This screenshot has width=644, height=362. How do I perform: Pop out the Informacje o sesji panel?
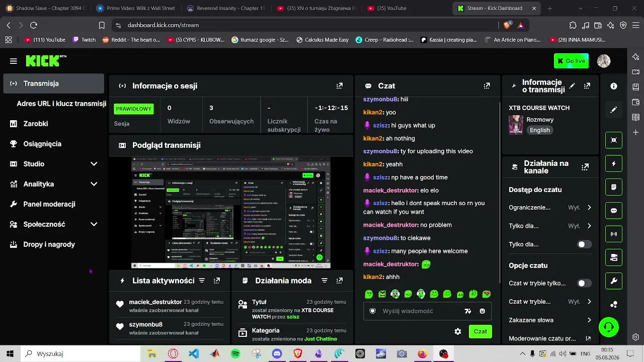pos(340,86)
